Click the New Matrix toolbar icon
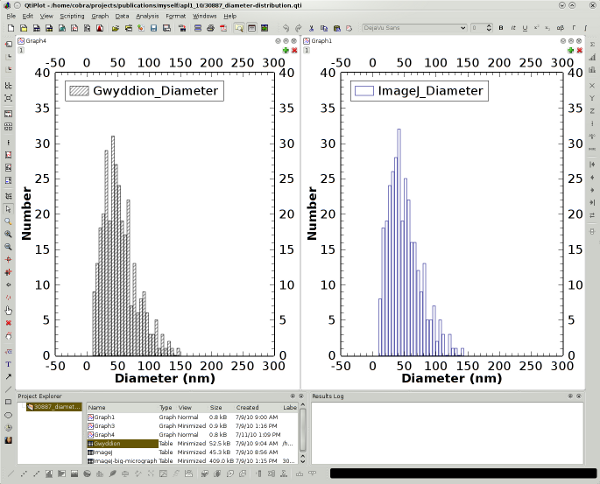The height and width of the screenshot is (484, 600). click(49, 28)
